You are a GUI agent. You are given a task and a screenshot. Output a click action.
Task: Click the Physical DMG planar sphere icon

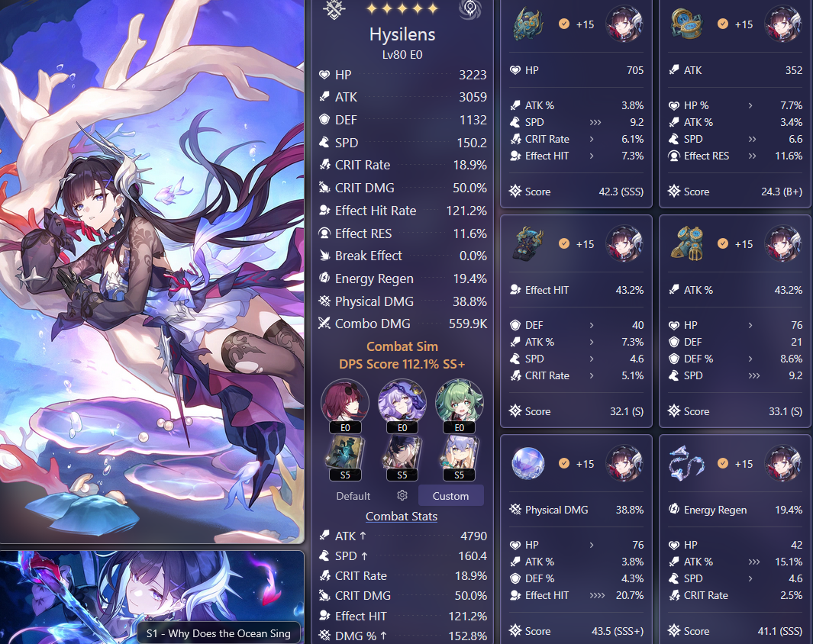click(527, 463)
